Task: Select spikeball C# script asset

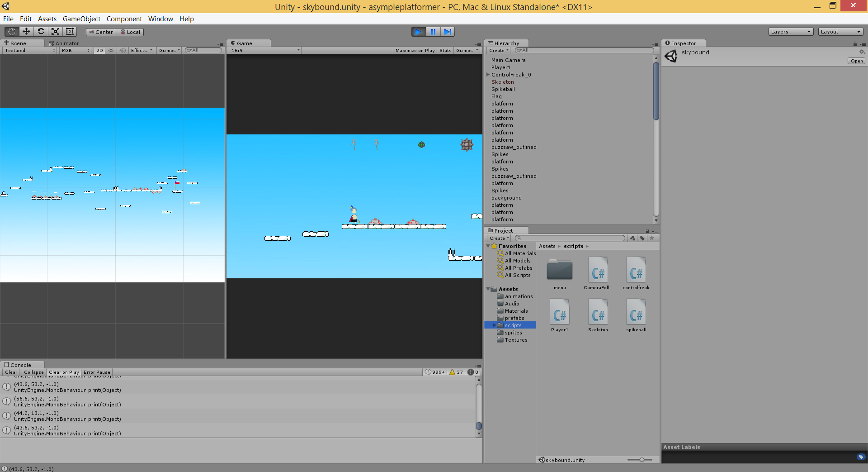Action: [x=636, y=315]
